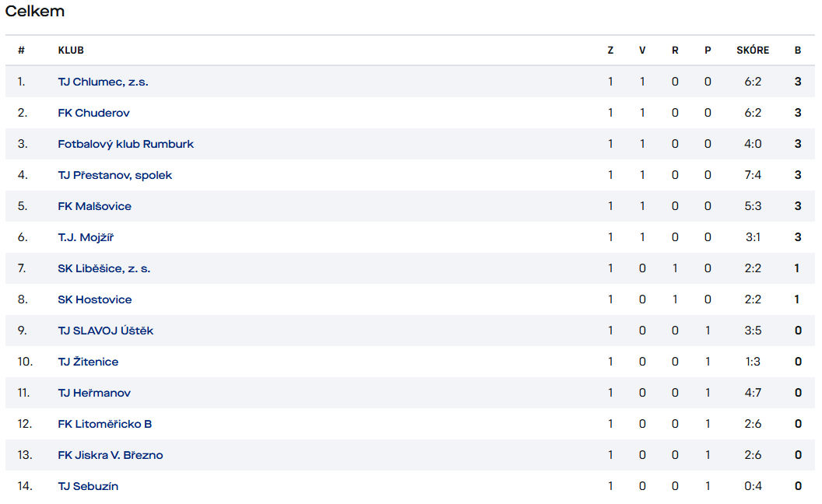822x504 pixels.
Task: Open the T.J. Mojžíř link
Action: pos(86,237)
